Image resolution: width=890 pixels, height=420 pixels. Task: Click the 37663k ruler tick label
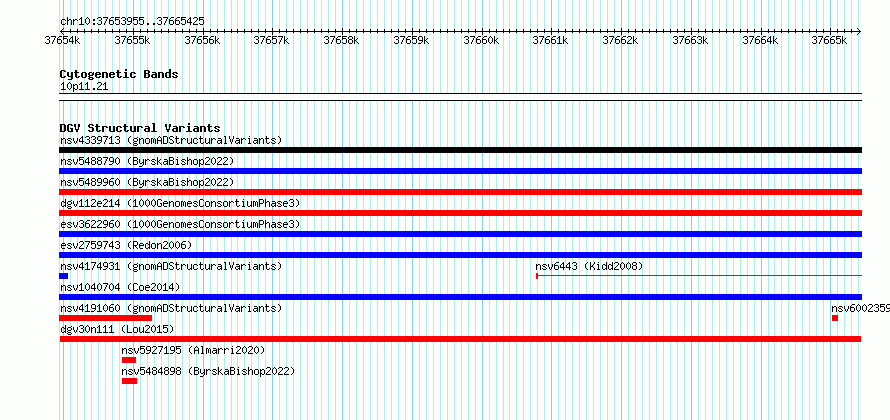[690, 40]
